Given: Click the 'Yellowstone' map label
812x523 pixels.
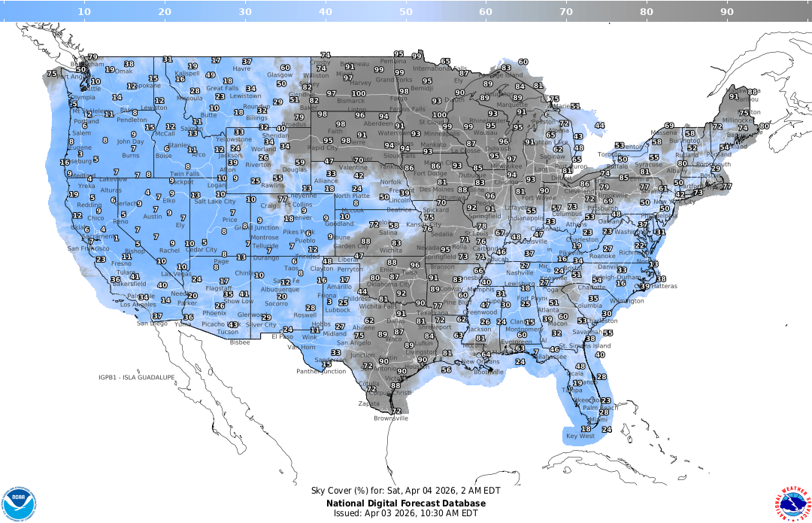Looking at the screenshot, I should point(234,139).
